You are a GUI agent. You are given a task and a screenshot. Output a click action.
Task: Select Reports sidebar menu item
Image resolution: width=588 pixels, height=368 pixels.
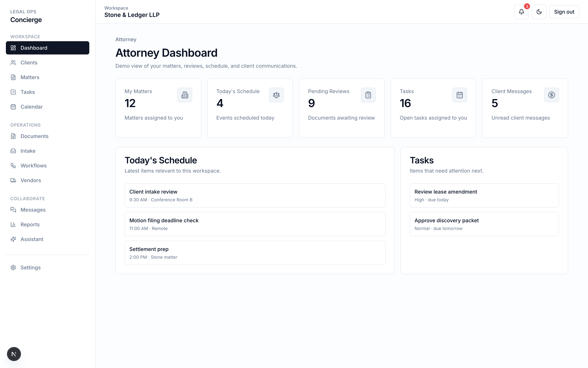pos(48,224)
